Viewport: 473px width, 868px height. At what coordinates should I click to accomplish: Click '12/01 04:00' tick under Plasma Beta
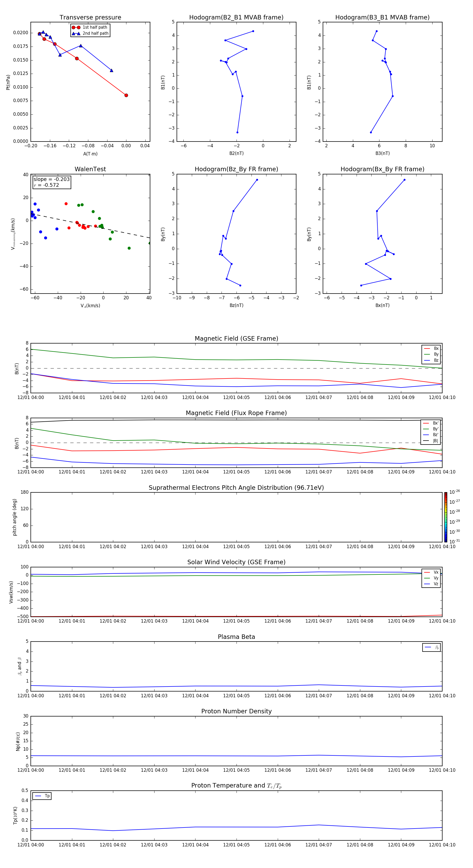(x=31, y=695)
